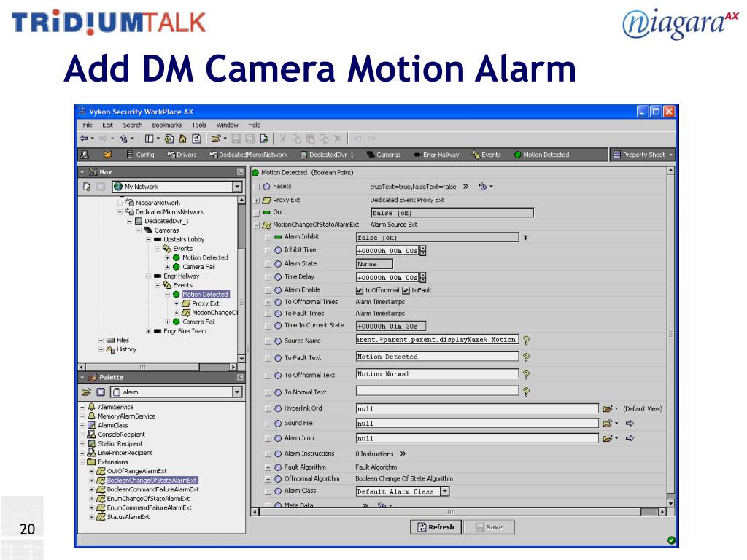Toggle the toFault checkbox
Image resolution: width=747 pixels, height=560 pixels.
click(406, 290)
